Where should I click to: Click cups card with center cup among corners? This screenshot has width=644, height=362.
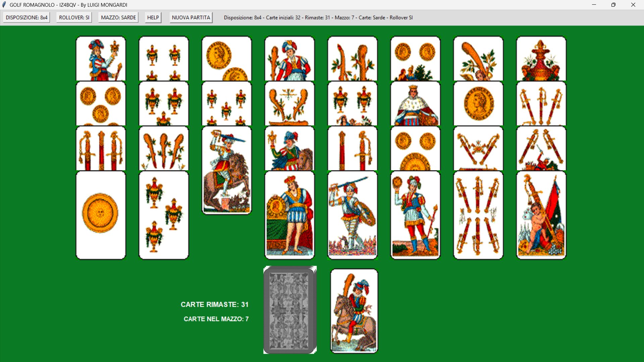click(227, 104)
